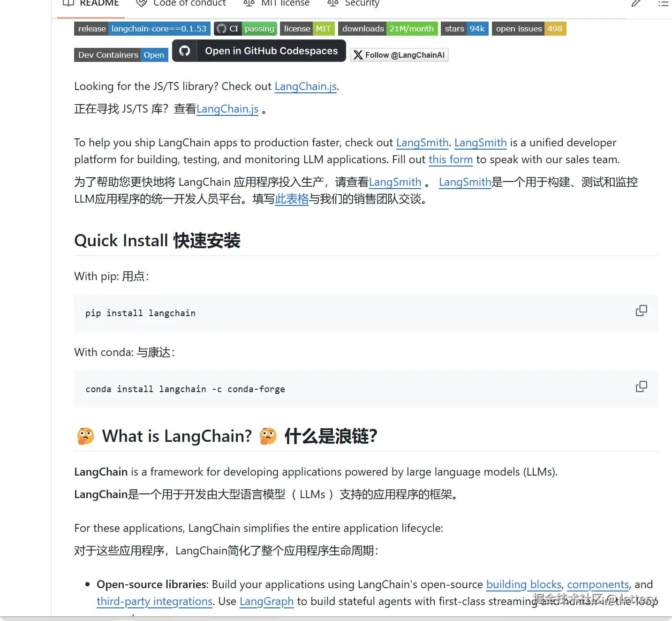Viewport: 672px width, 621px height.
Task: Click the GitHub logo on Codespaces button
Action: (x=185, y=51)
